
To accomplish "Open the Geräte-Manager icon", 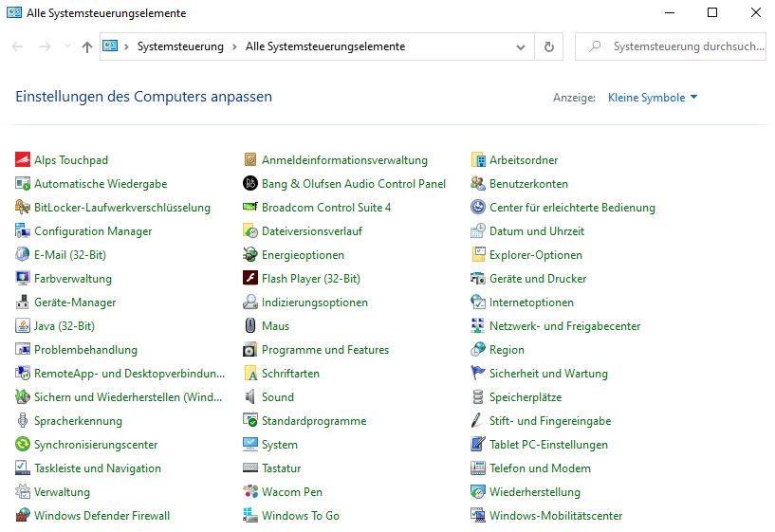I will pos(23,303).
